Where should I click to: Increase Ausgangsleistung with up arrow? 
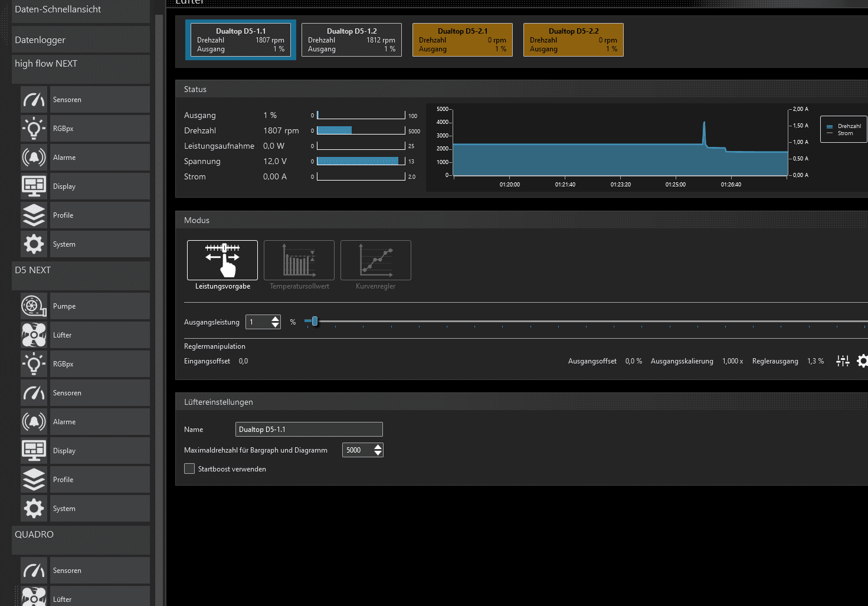(x=275, y=319)
